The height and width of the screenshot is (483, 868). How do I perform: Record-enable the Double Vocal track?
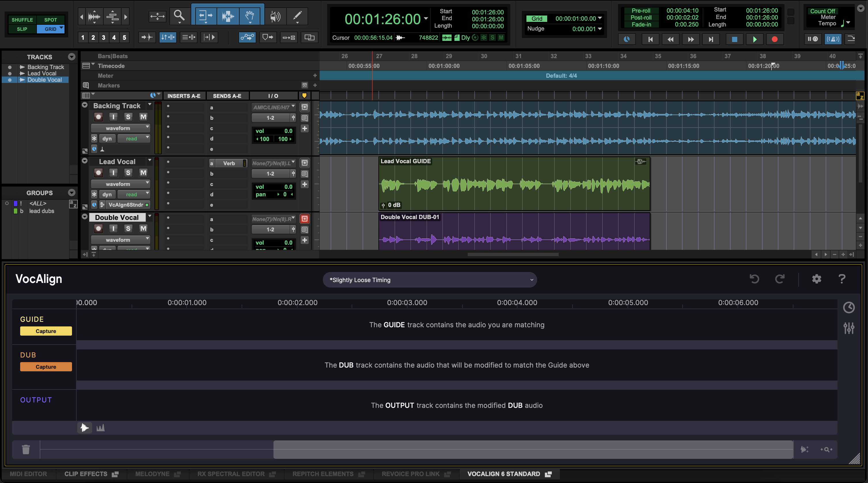tap(98, 229)
